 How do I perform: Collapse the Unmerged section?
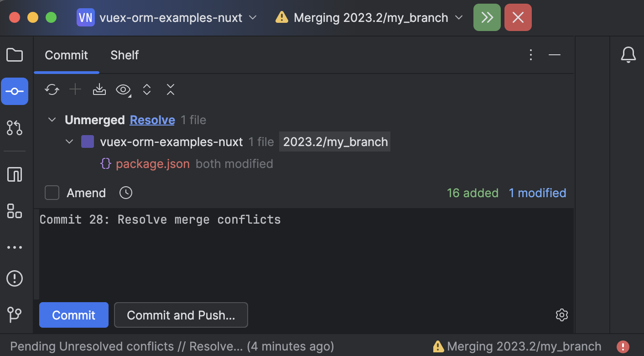(x=52, y=120)
